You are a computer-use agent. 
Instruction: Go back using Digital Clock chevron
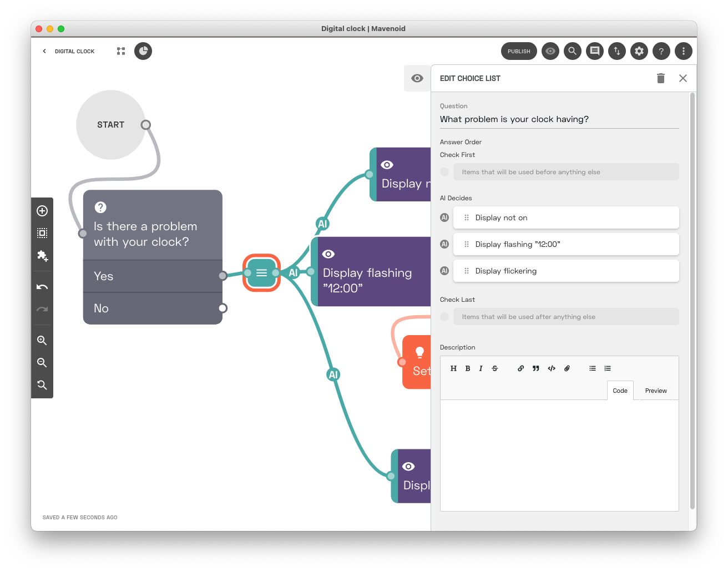point(45,51)
